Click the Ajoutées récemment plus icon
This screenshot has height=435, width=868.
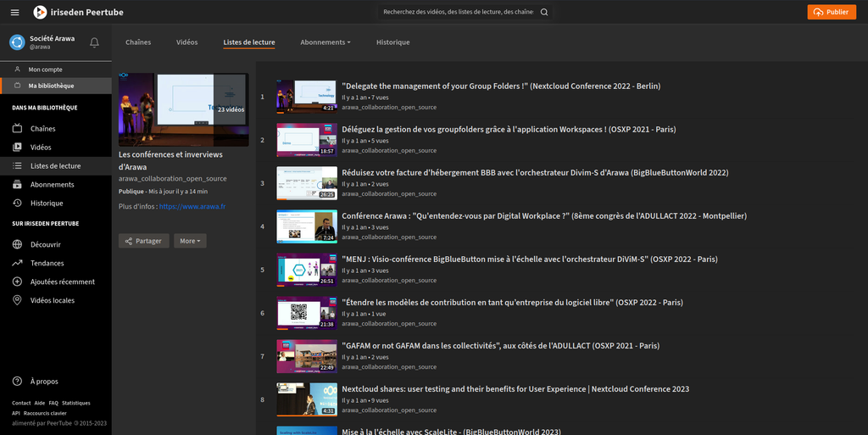coord(17,282)
